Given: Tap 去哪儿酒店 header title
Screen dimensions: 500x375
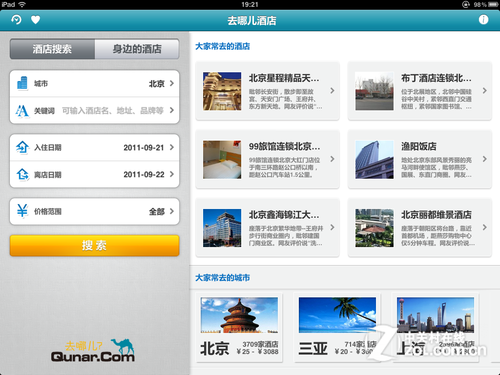Looking at the screenshot, I should click(252, 21).
